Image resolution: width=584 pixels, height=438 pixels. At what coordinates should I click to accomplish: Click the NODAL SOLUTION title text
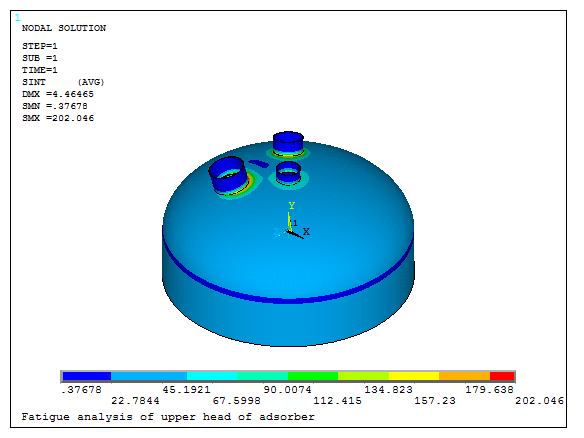pos(64,28)
